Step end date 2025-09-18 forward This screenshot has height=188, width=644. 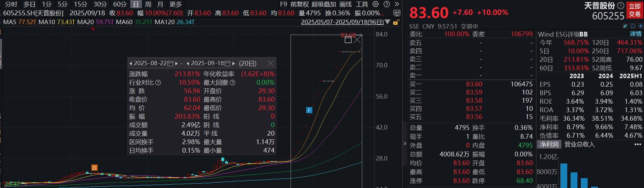pyautogui.click(x=233, y=64)
